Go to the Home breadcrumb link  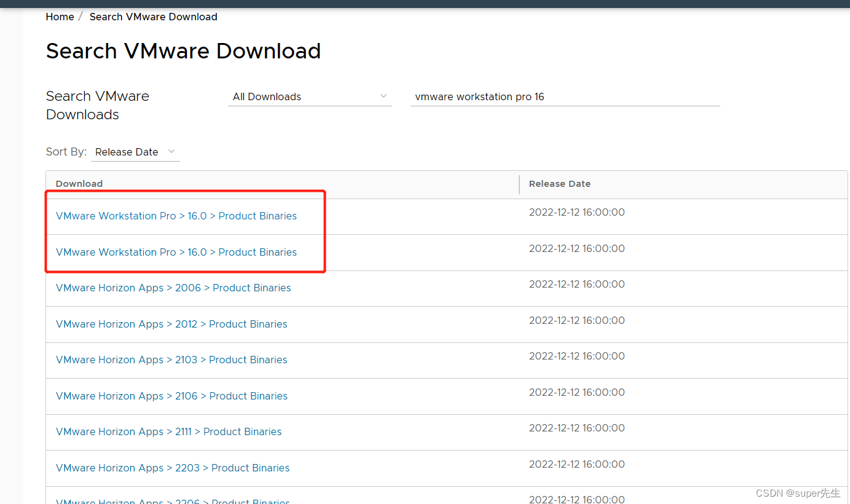(60, 17)
